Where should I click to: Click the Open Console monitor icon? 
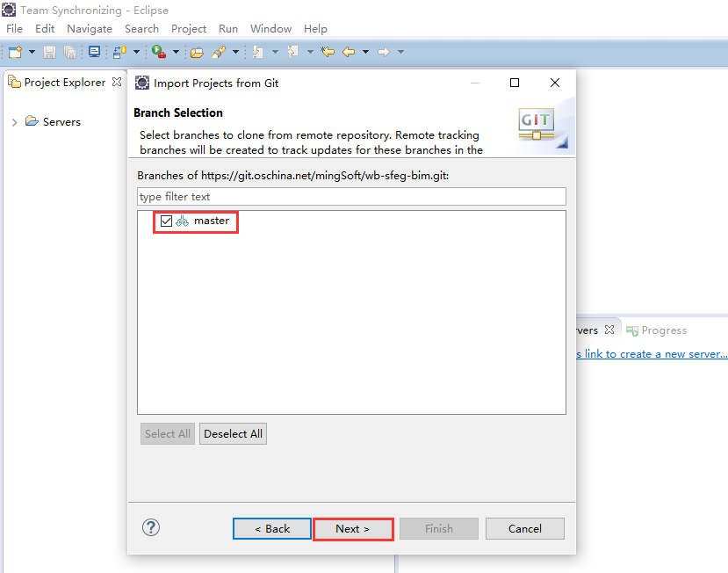click(x=94, y=52)
